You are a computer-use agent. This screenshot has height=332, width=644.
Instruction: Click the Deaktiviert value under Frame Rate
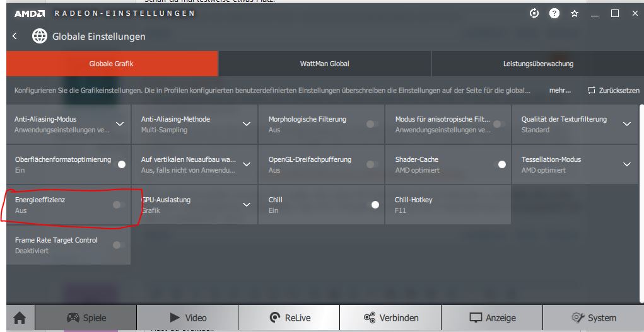32,250
